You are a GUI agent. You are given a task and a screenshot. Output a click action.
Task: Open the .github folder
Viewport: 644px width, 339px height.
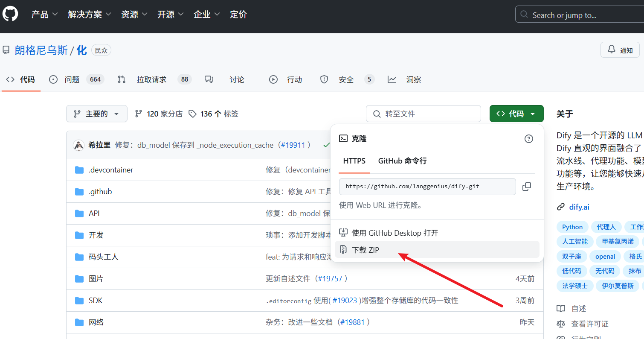click(x=100, y=192)
